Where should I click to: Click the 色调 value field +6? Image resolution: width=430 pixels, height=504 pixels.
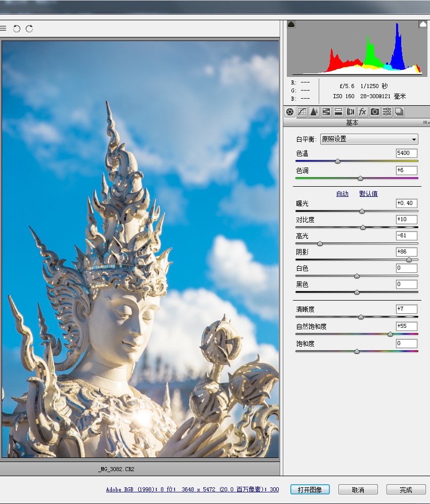(x=407, y=171)
